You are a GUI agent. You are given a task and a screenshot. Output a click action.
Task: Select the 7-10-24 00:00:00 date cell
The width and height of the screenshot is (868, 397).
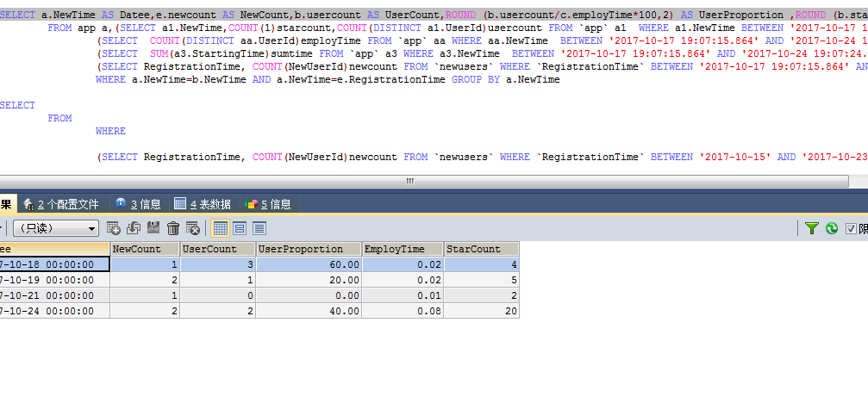54,311
